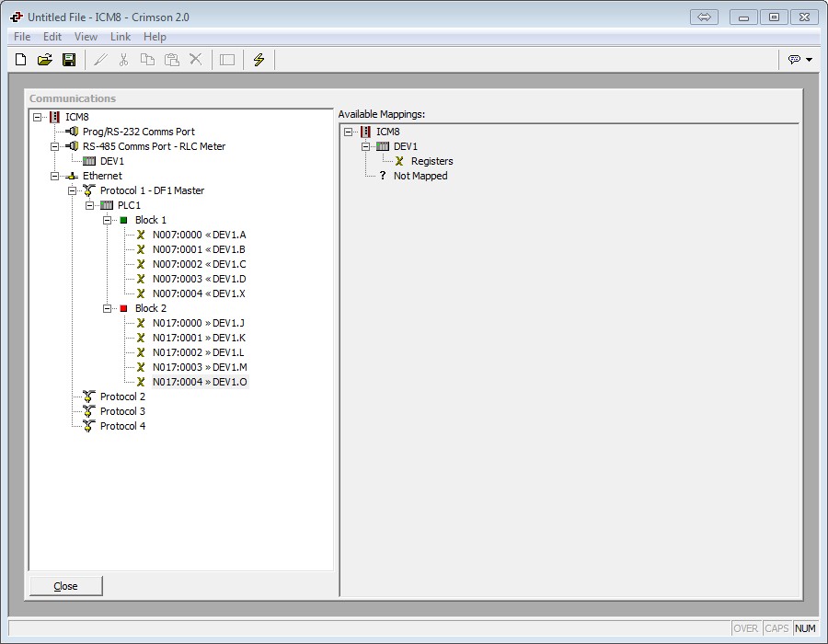
Task: Collapse the Block 2 node
Action: click(107, 309)
